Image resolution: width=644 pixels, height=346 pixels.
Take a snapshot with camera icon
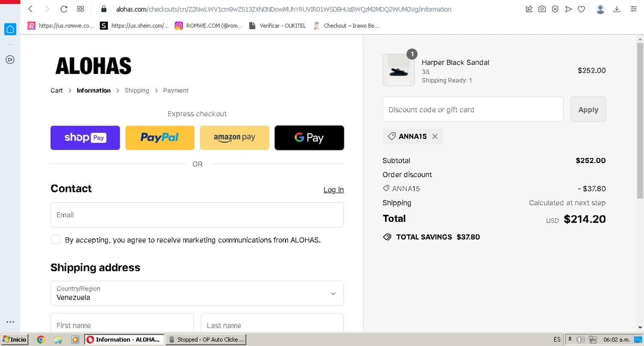[x=542, y=9]
